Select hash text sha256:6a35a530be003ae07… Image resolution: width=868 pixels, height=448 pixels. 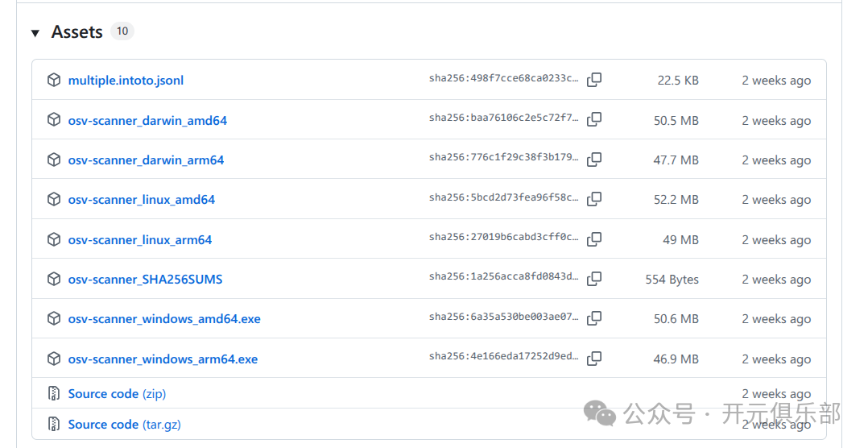click(504, 317)
